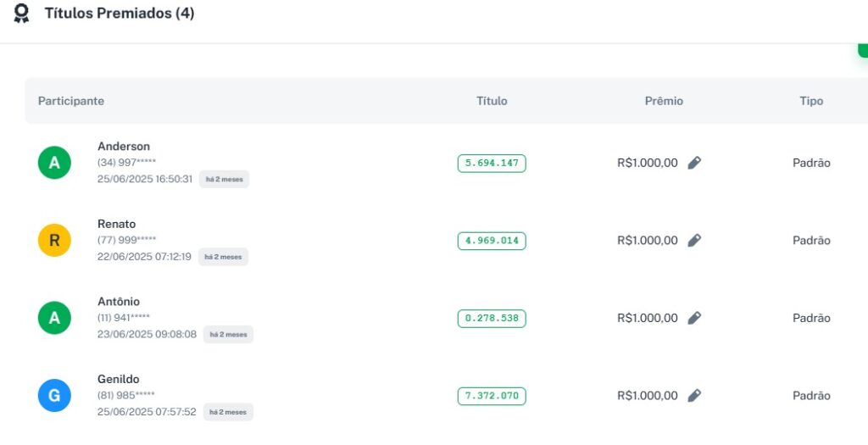The width and height of the screenshot is (868, 445).
Task: Select winning title number 5.694.147
Action: click(x=492, y=164)
